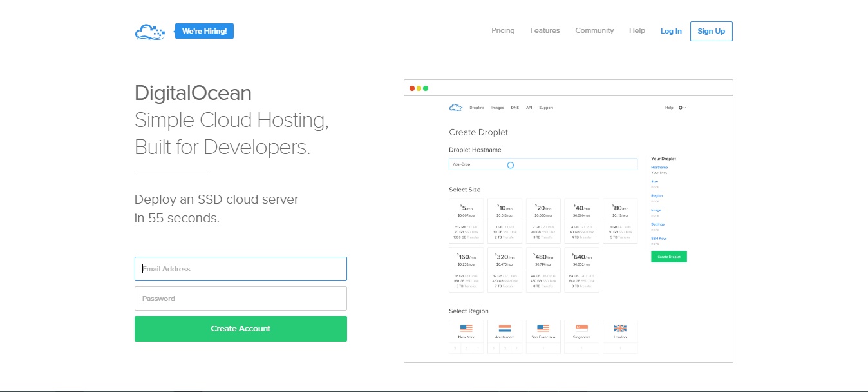The width and height of the screenshot is (868, 392).
Task: Click the yellow window dot of the preview
Action: (x=419, y=88)
